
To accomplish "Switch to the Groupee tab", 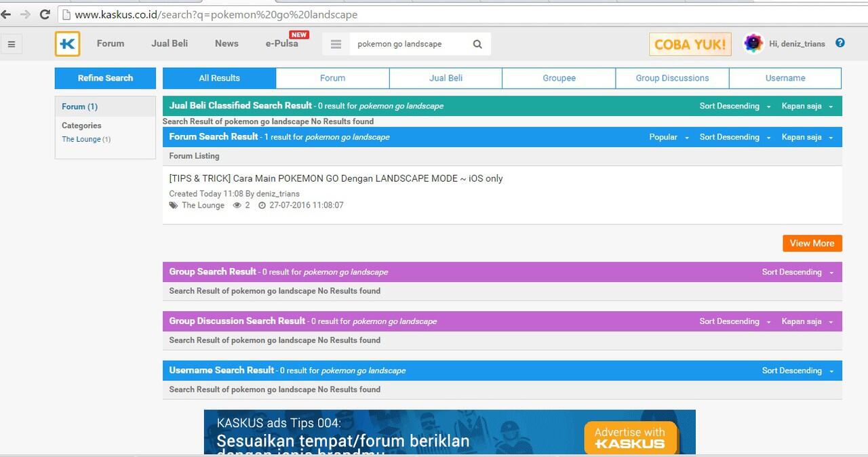I will click(559, 78).
